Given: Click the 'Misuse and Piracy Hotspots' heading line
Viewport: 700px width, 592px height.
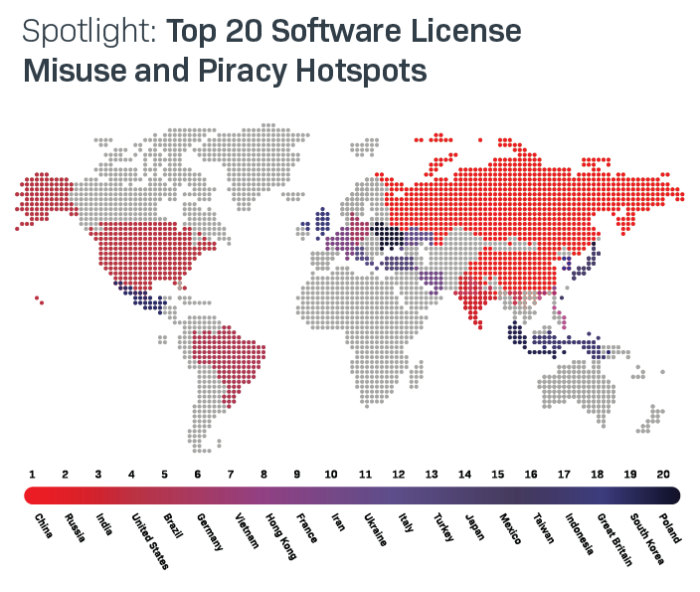Looking at the screenshot, I should click(x=225, y=71).
